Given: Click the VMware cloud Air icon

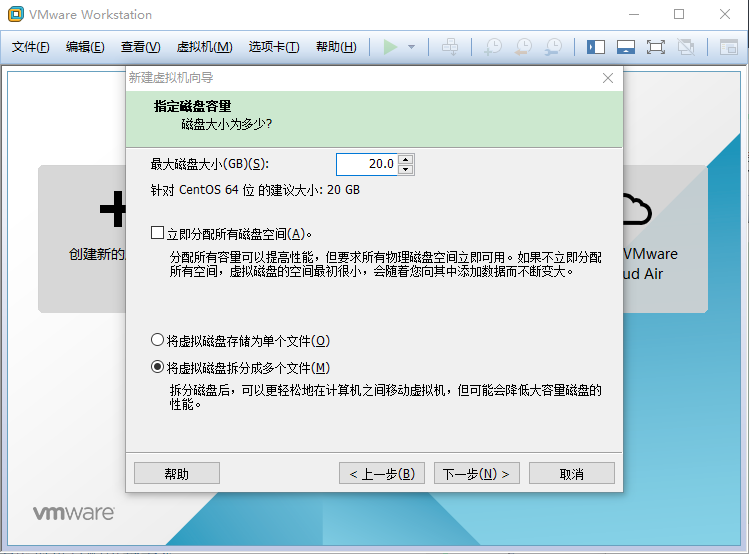Looking at the screenshot, I should [637, 209].
